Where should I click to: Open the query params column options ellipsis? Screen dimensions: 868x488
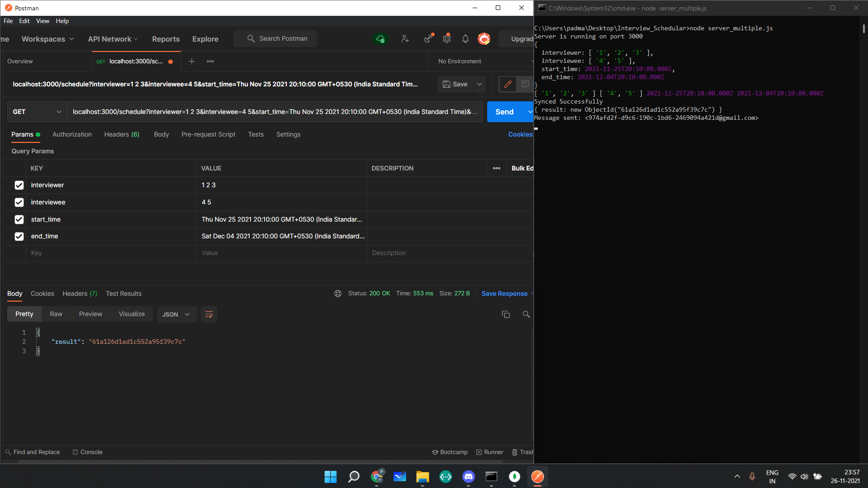tap(497, 168)
